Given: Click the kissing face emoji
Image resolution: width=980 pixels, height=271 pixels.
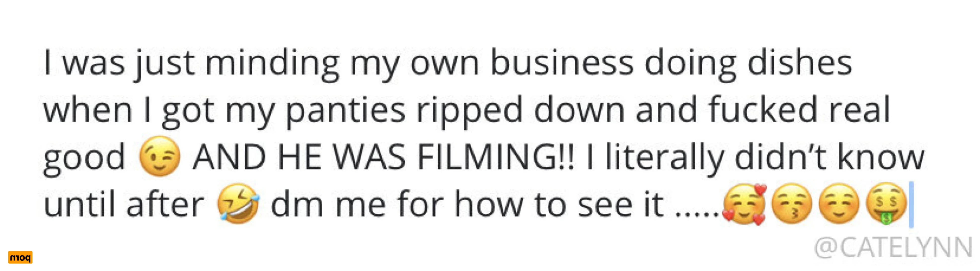Looking at the screenshot, I should coord(791,204).
